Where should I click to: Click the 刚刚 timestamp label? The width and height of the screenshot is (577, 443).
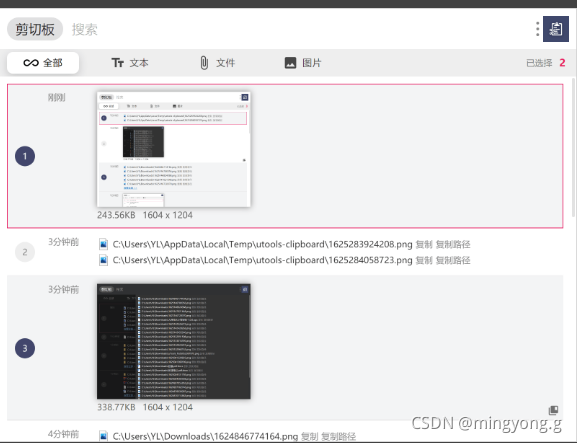57,98
